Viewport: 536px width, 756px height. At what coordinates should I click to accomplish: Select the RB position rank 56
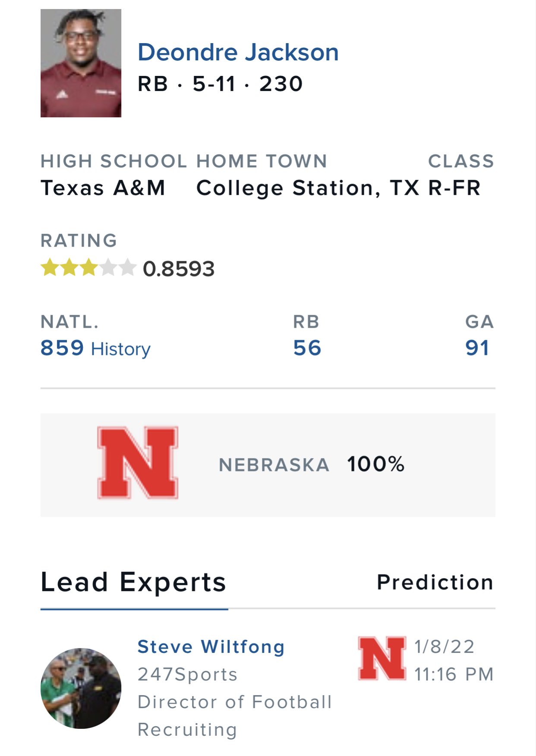[307, 348]
